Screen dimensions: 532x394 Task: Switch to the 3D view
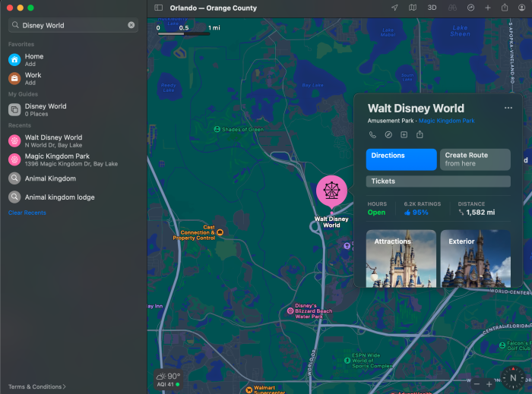click(432, 8)
